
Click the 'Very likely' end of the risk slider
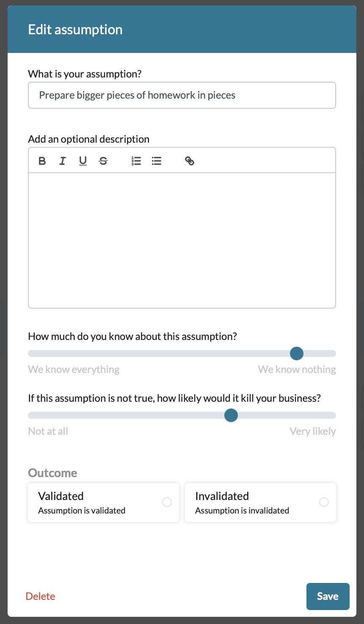(x=332, y=415)
